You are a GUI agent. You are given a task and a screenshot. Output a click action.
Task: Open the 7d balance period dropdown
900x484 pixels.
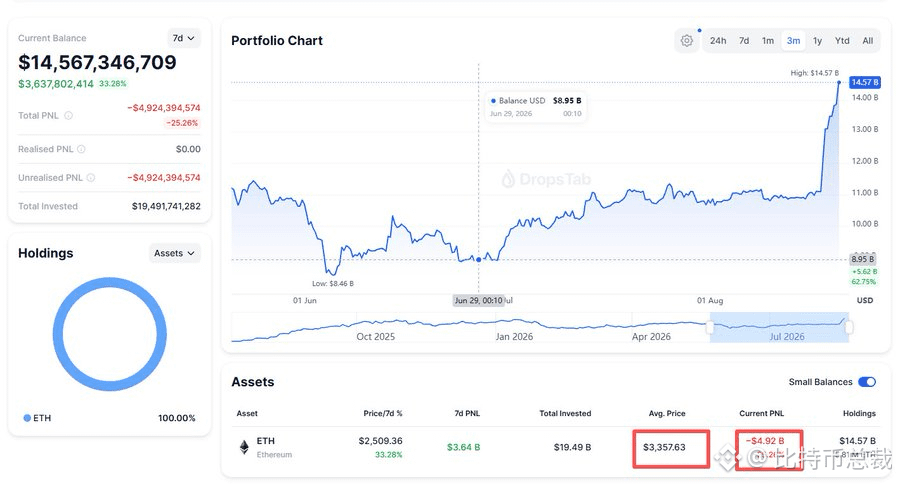pos(184,38)
